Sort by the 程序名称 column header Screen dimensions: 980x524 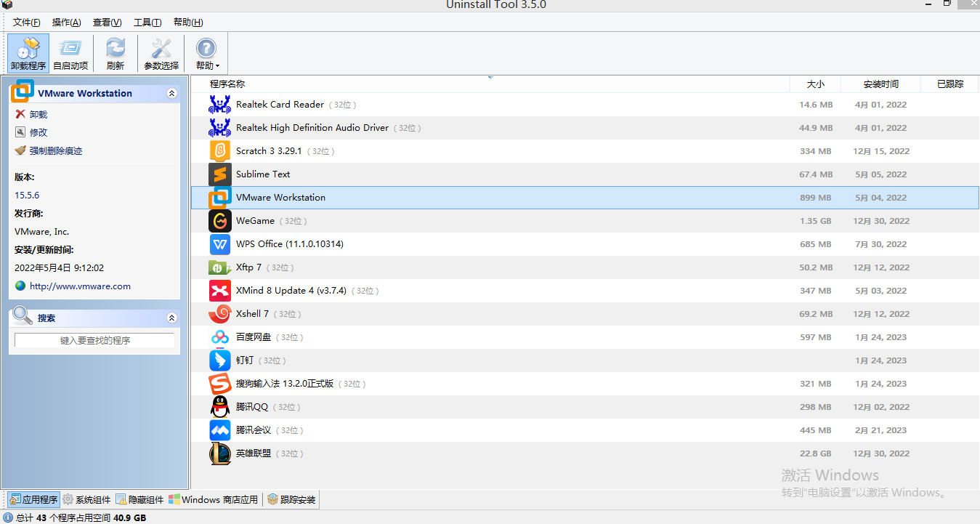coord(490,84)
